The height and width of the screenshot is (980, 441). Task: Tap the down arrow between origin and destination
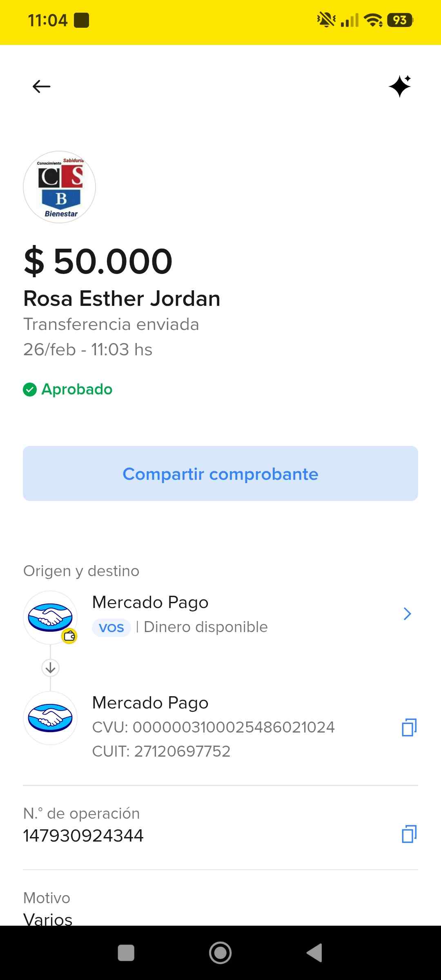[51, 668]
